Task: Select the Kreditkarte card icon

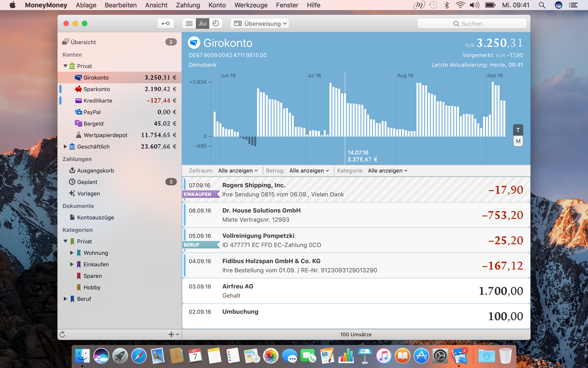Action: [x=78, y=101]
